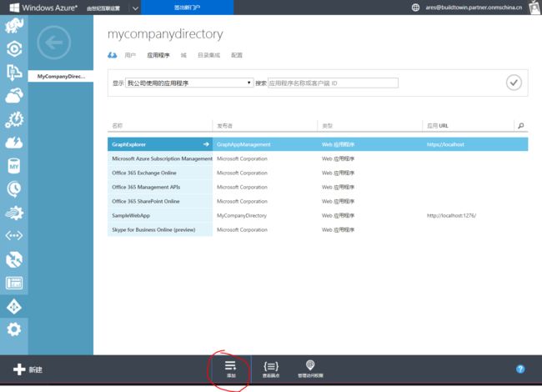Viewport: 542px width, 392px height.
Task: Select the GraphExplorer application row
Action: click(x=318, y=144)
